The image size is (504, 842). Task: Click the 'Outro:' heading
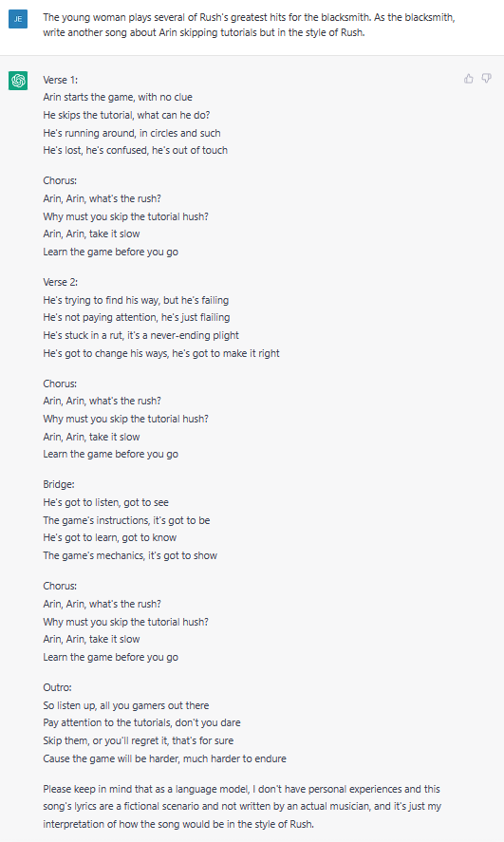pos(58,687)
